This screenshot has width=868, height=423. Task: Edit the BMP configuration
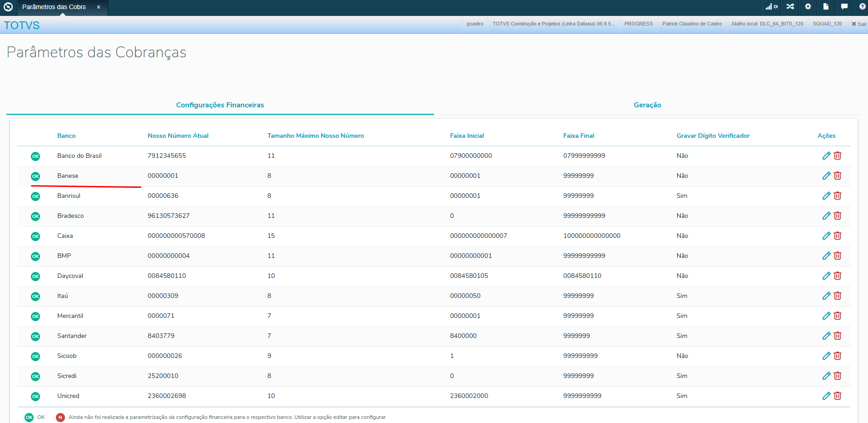826,256
